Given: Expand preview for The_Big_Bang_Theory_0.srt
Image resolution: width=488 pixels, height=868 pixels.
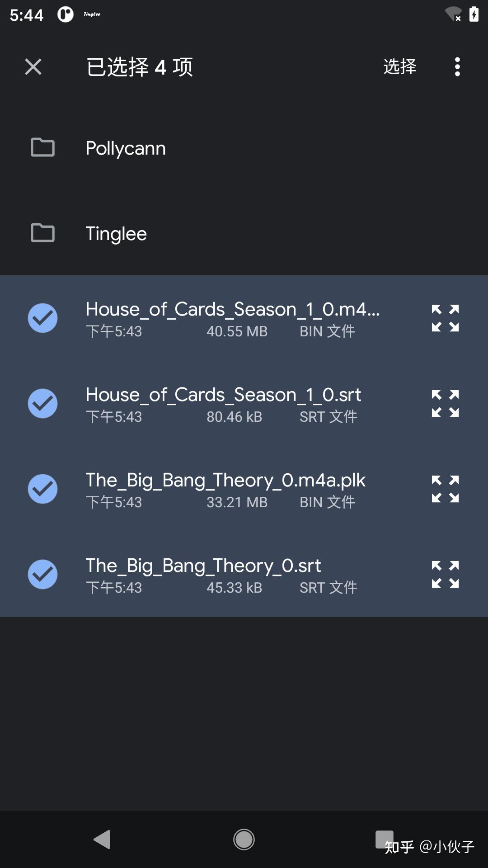Looking at the screenshot, I should 445,574.
